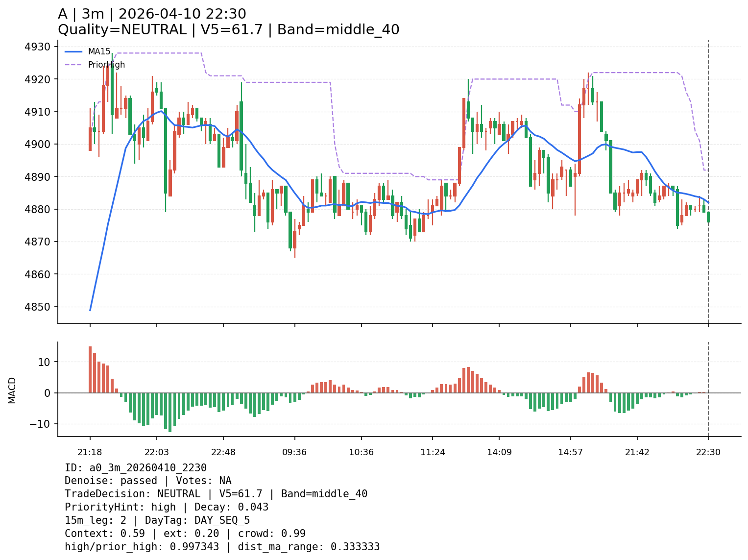Click the TradeDecision: NEUTRAL text line
The image size is (748, 560).
216,494
